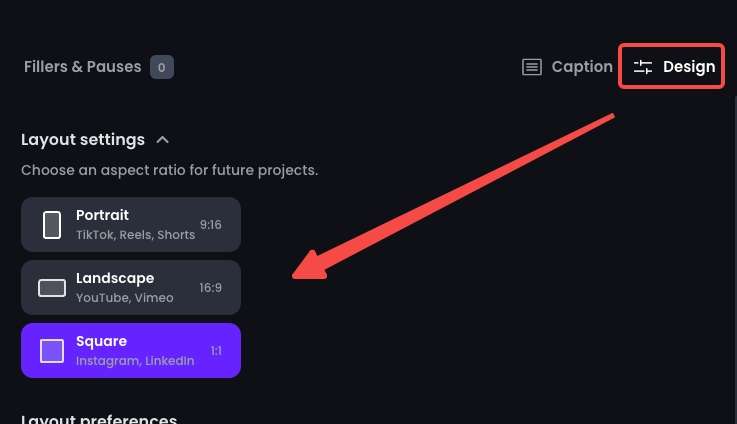Choose the Landscape layout option
The height and width of the screenshot is (424, 737).
click(131, 287)
